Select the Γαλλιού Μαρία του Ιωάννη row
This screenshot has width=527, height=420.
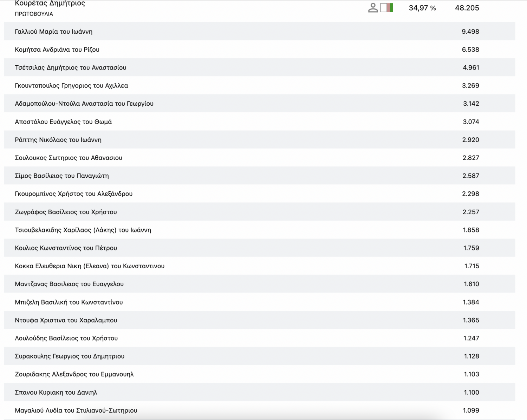tap(54, 32)
